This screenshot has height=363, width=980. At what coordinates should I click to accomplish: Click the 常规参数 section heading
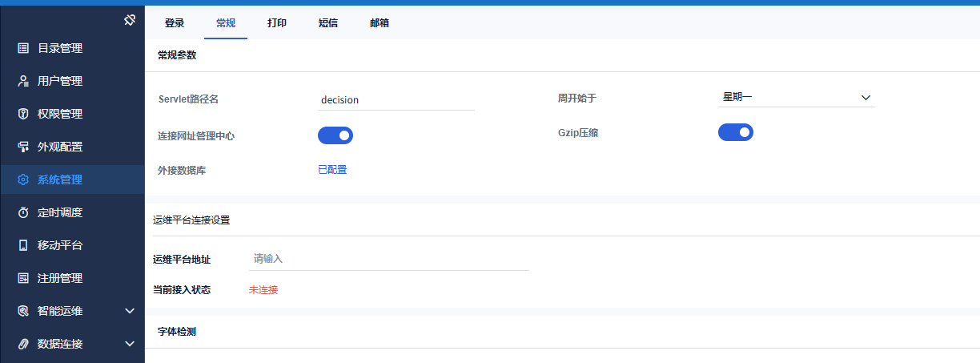(177, 55)
